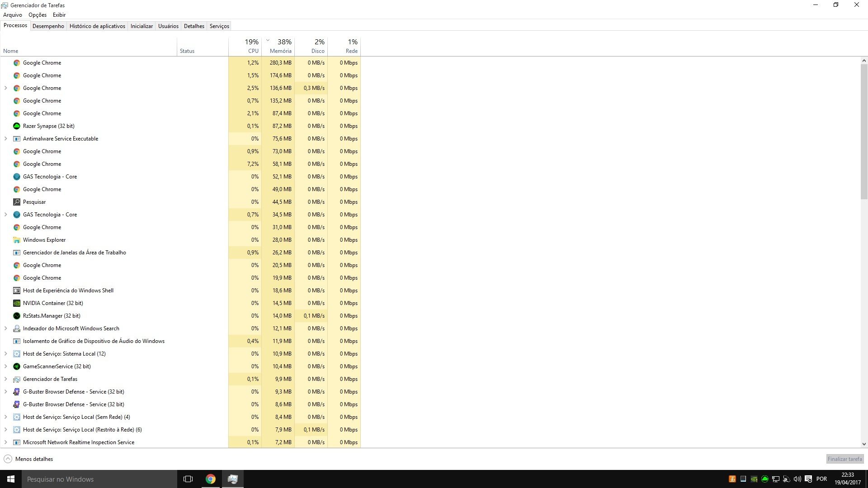
Task: Switch to the Detalhes tab
Action: coord(194,26)
